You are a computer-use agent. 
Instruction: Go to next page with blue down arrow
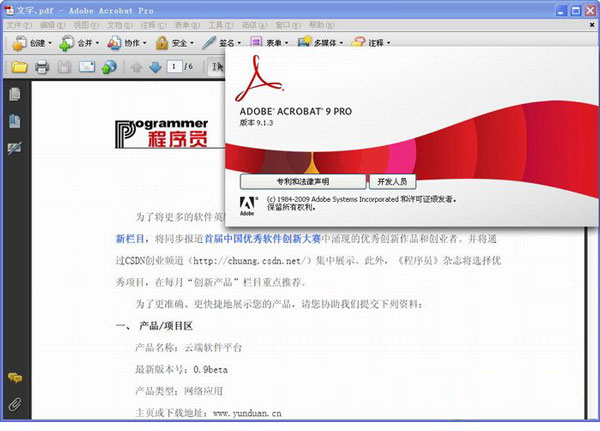(155, 67)
